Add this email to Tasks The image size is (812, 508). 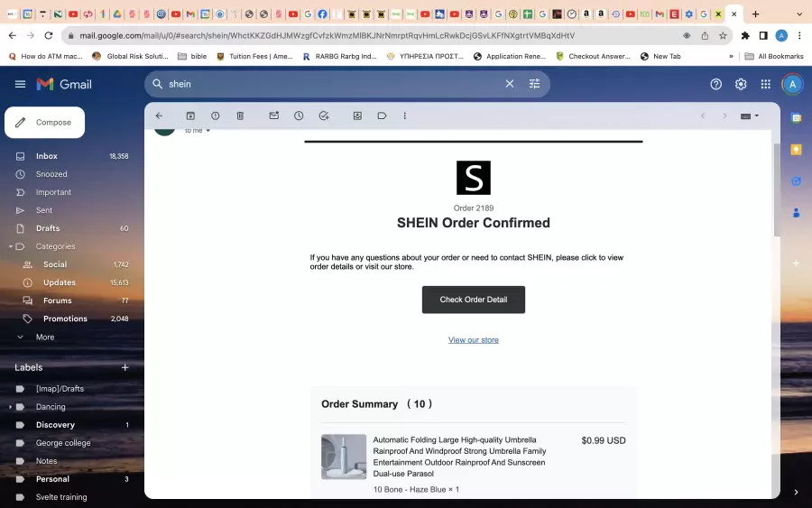324,116
